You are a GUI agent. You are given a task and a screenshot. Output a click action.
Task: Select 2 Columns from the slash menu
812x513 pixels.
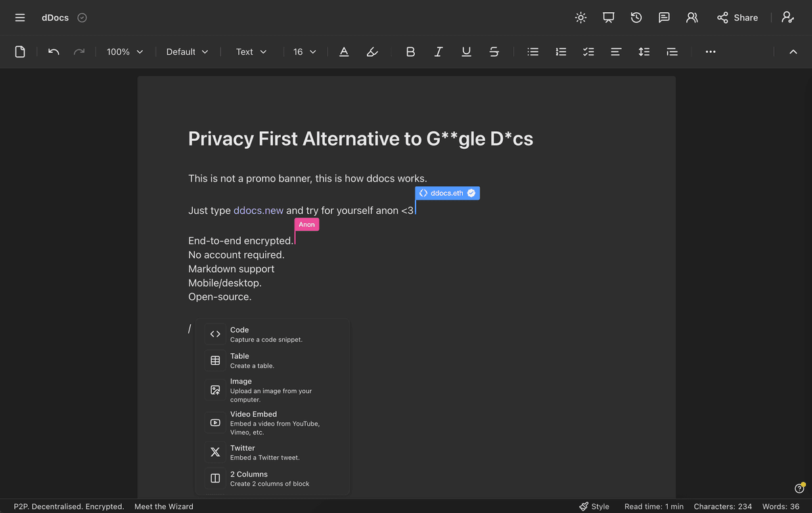click(x=273, y=478)
